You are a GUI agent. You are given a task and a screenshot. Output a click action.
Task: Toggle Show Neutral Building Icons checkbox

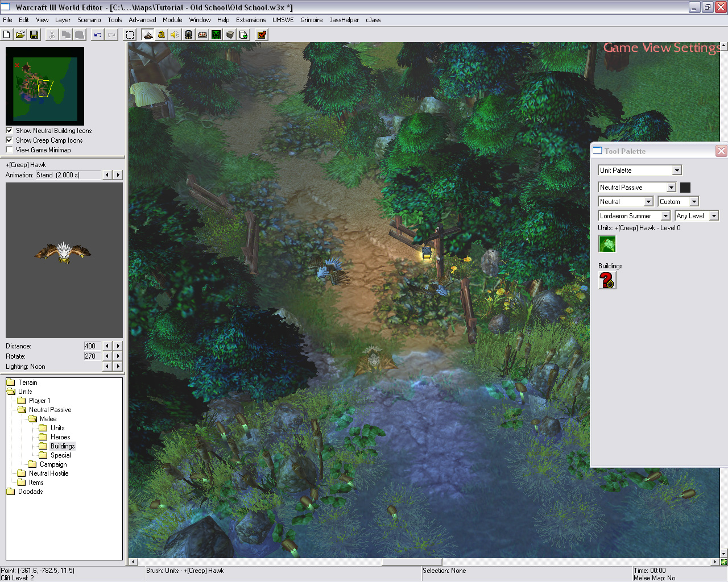pos(9,130)
